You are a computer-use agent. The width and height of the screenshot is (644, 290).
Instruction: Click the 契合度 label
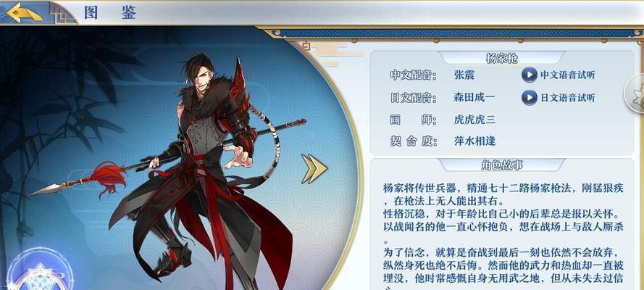coord(413,141)
